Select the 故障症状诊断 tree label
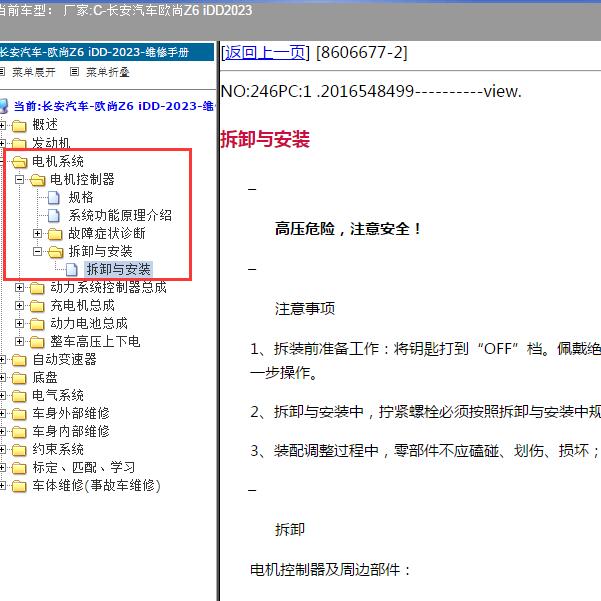The height and width of the screenshot is (601, 601). point(107,233)
